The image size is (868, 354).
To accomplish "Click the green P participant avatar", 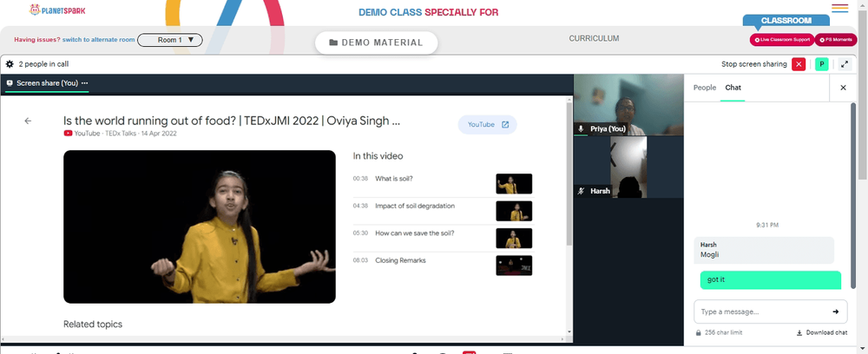I will pos(821,64).
